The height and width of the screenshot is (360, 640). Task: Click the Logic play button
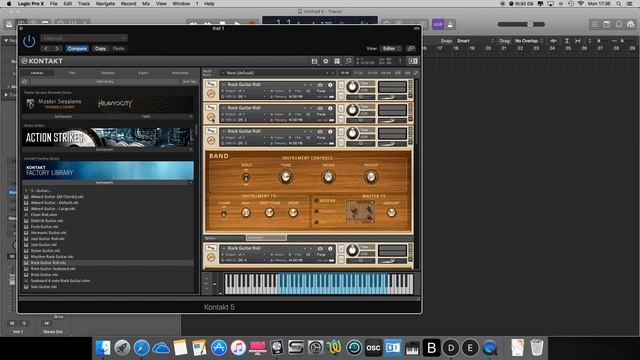(237, 23)
